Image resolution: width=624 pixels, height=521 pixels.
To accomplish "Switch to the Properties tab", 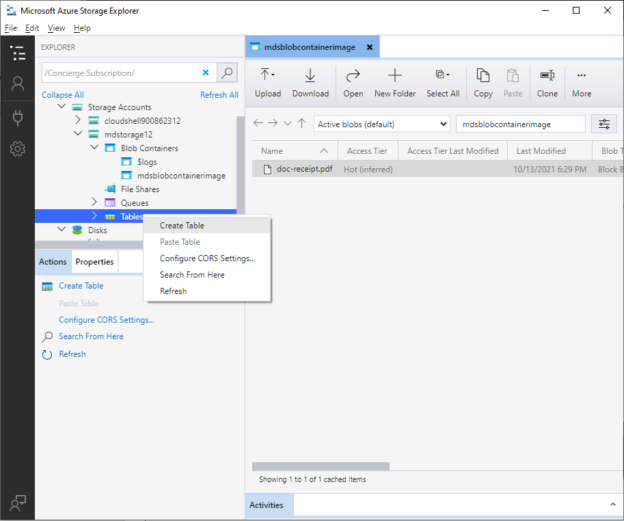I will [x=94, y=261].
